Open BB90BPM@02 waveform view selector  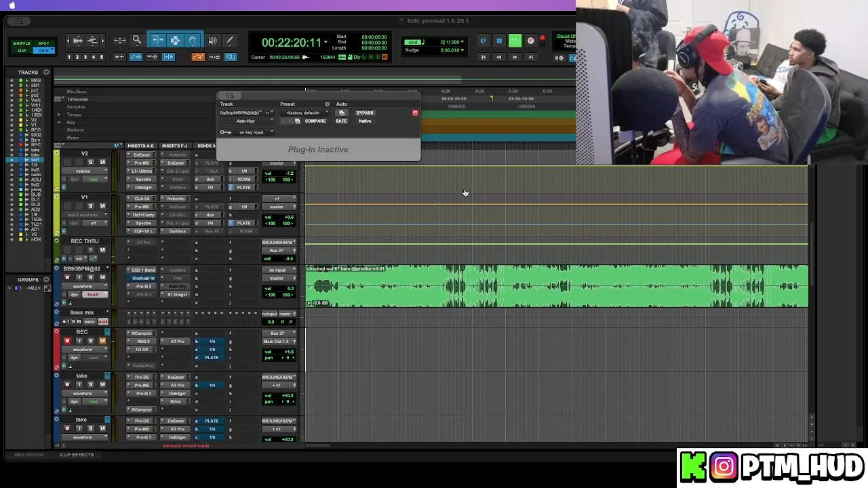click(x=85, y=287)
